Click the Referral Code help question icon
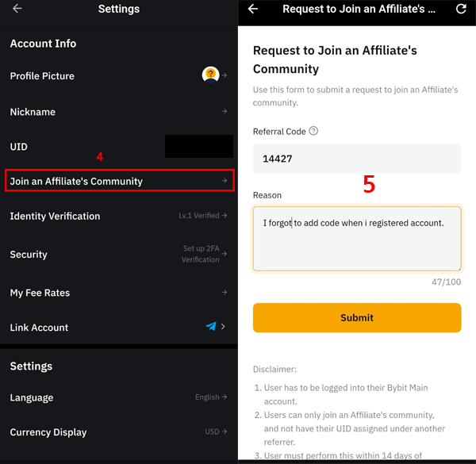 click(313, 131)
